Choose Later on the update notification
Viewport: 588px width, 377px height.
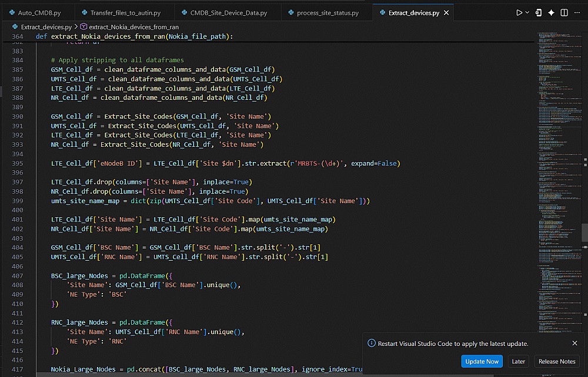click(x=518, y=361)
